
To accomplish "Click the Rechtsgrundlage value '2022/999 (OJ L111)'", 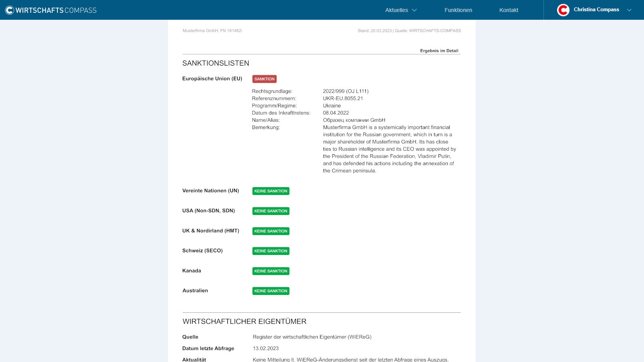I will coord(346,91).
